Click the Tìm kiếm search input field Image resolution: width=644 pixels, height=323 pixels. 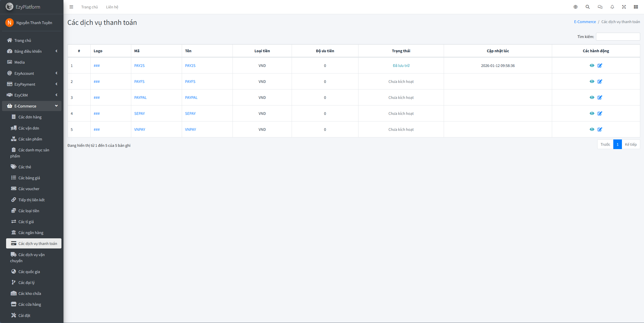pos(618,37)
